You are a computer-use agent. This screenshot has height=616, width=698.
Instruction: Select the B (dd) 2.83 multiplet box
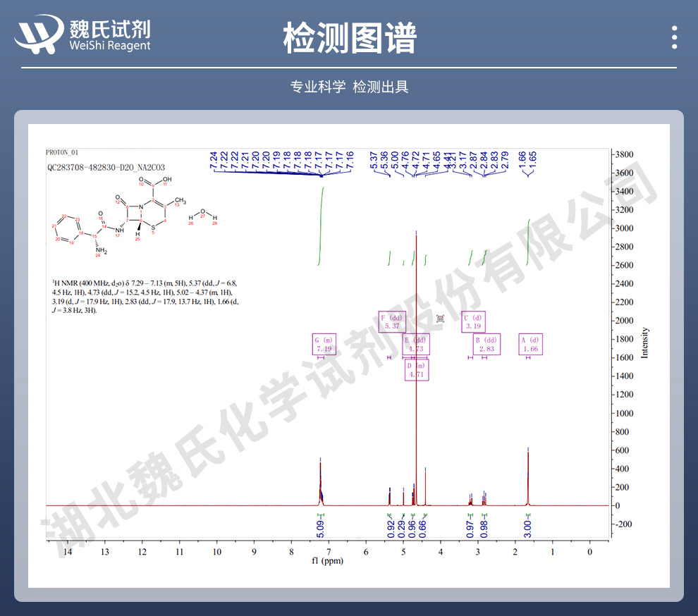click(486, 344)
